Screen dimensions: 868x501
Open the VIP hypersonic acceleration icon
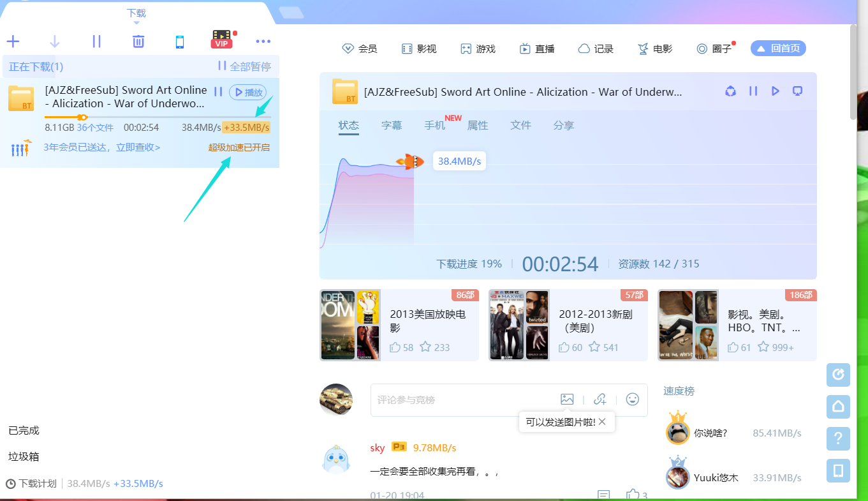[x=221, y=39]
